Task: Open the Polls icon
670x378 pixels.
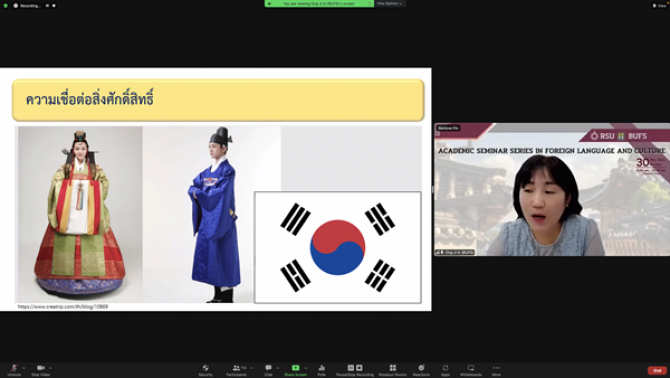Action: click(322, 368)
